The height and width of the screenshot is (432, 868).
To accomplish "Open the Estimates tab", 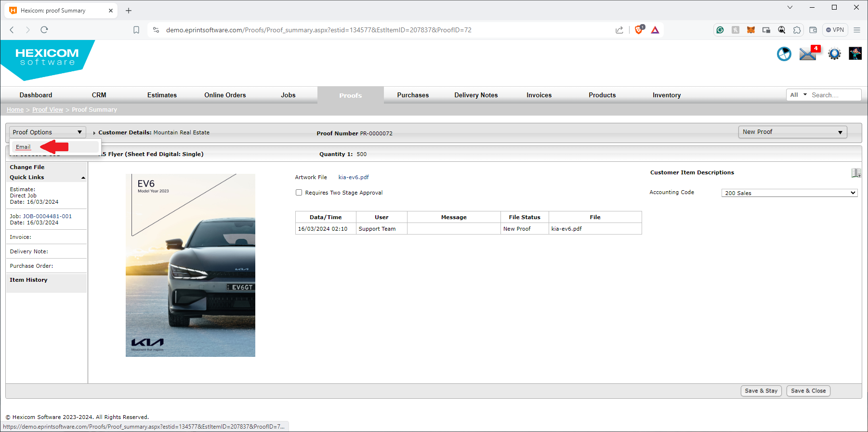I will [x=162, y=95].
